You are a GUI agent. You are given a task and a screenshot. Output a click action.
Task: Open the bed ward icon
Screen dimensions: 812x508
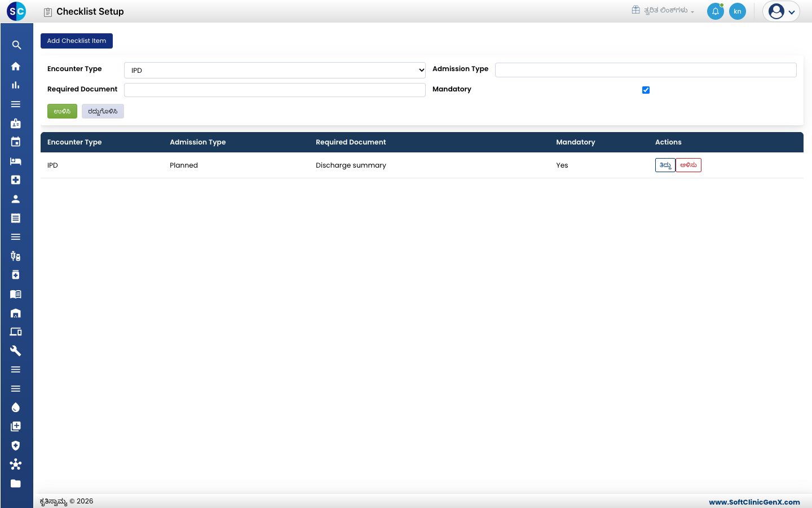(x=16, y=161)
